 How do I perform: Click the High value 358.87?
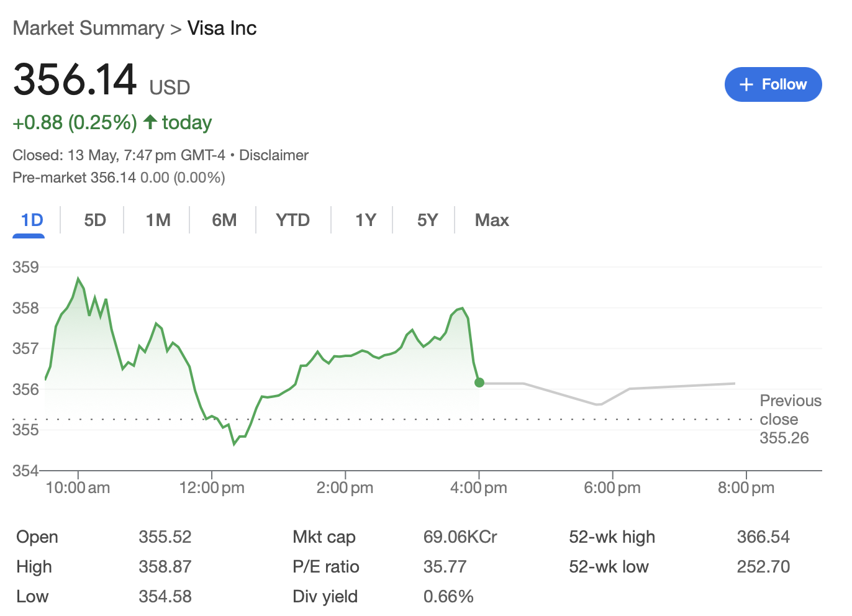[165, 566]
